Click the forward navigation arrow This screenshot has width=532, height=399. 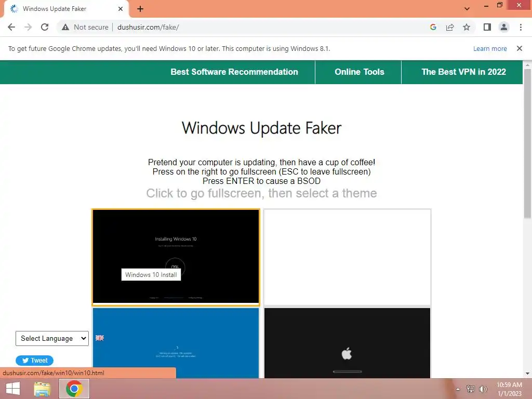click(28, 27)
